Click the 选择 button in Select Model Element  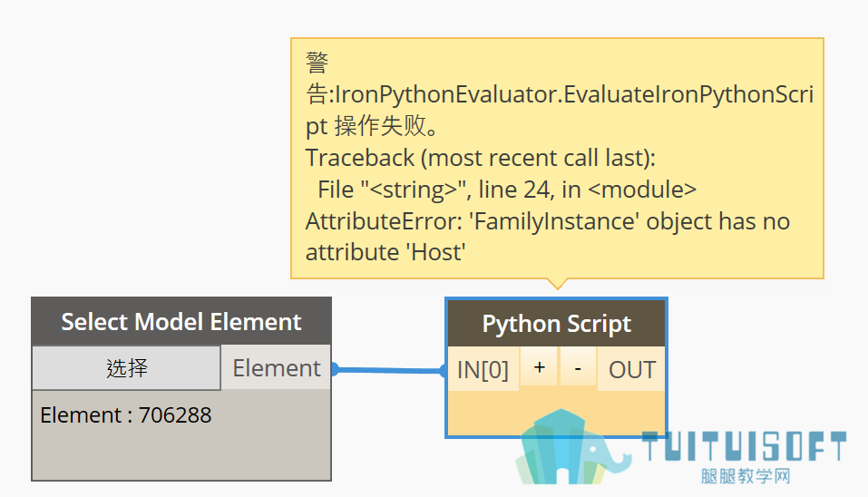point(126,368)
